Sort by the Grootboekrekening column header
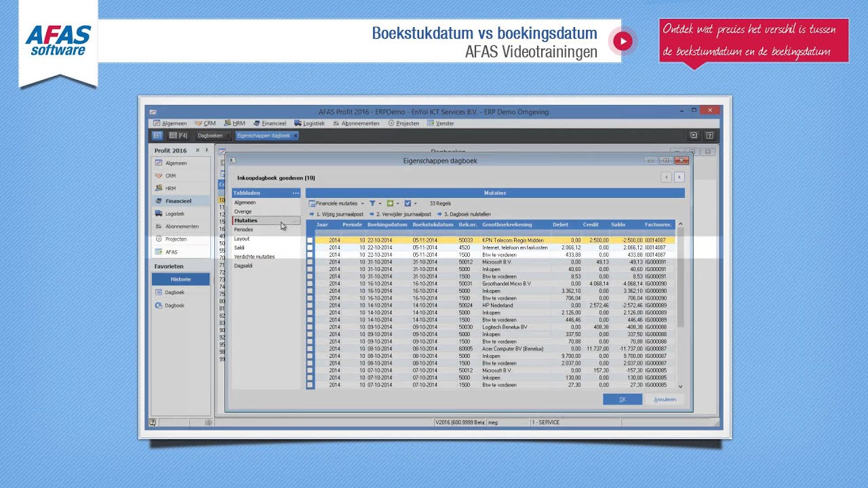 (x=507, y=224)
